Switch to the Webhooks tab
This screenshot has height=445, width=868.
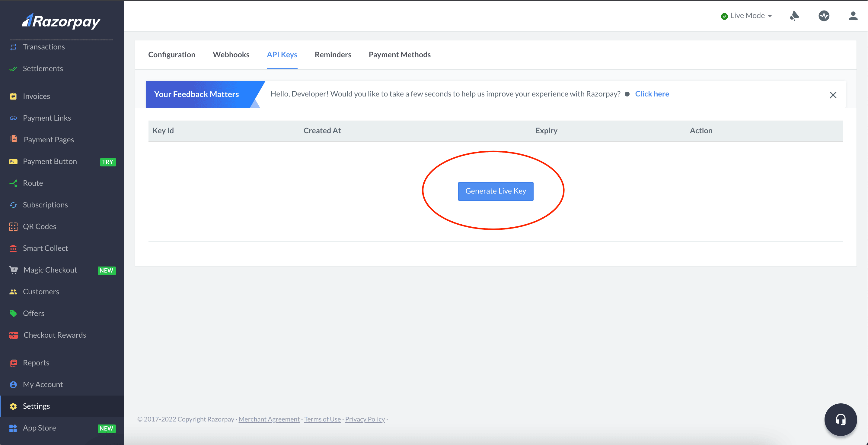(x=231, y=55)
